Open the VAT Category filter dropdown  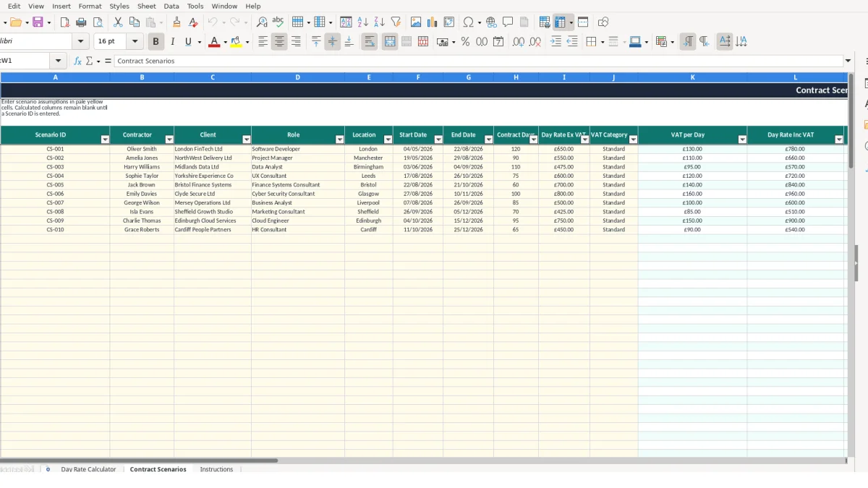point(634,139)
